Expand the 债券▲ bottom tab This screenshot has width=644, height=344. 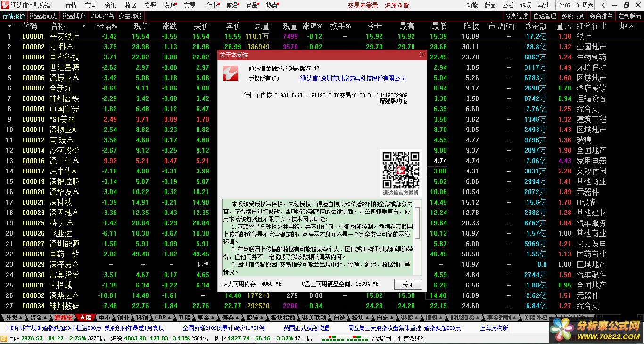click(x=231, y=318)
